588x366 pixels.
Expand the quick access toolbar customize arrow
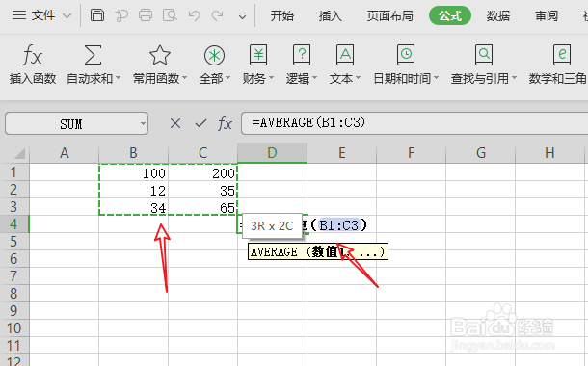[x=242, y=16]
